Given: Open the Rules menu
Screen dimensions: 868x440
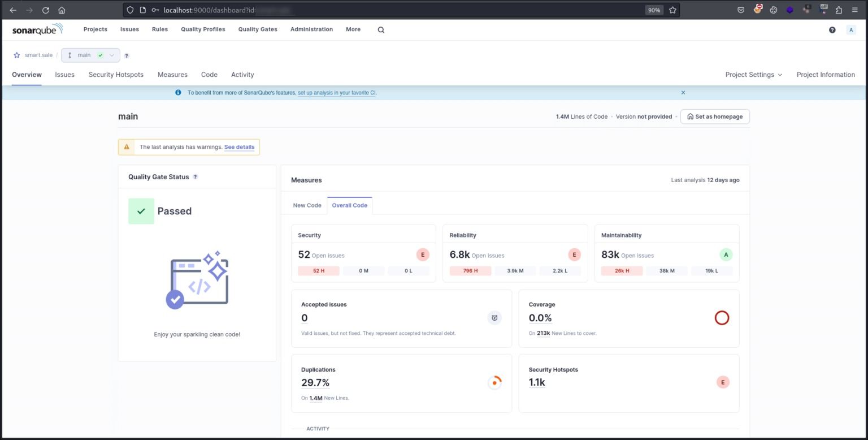Looking at the screenshot, I should [160, 29].
